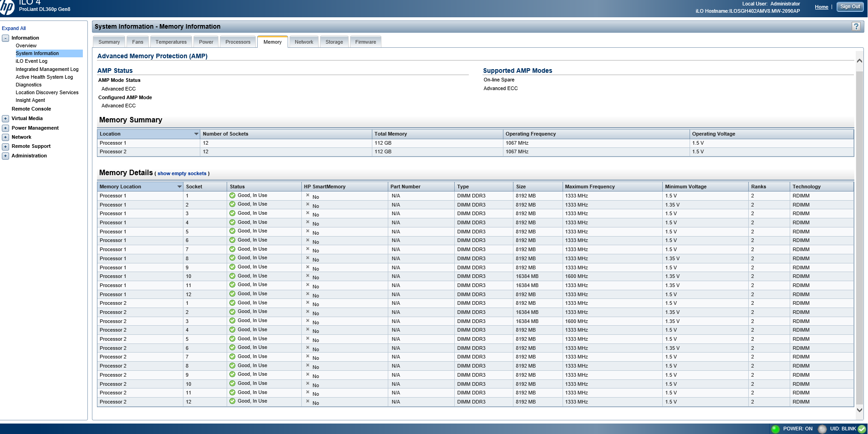Click the green POWER ON indicator icon
868x434 pixels.
pyautogui.click(x=776, y=429)
